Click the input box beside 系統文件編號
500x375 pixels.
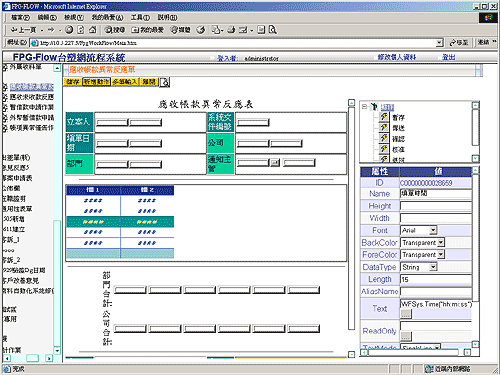click(x=253, y=122)
